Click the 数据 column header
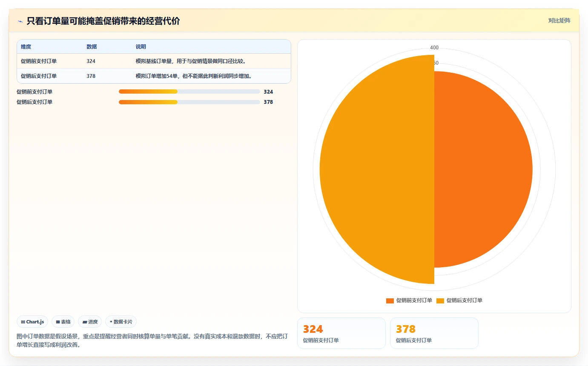588x366 pixels. tap(92, 47)
